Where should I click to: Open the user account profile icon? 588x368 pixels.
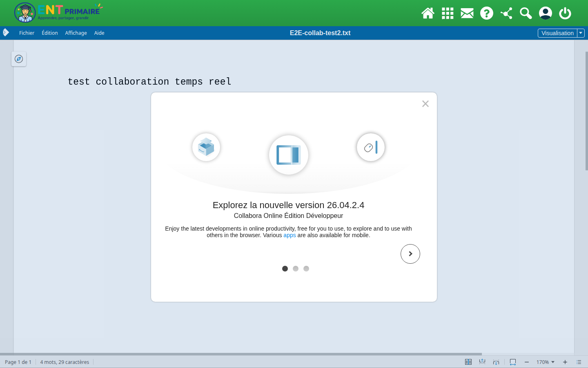coord(546,13)
